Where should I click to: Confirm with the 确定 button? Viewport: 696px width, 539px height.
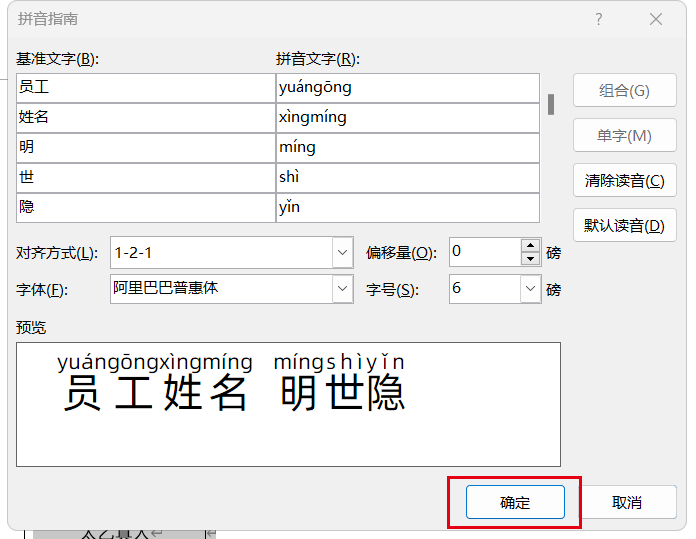pyautogui.click(x=515, y=502)
